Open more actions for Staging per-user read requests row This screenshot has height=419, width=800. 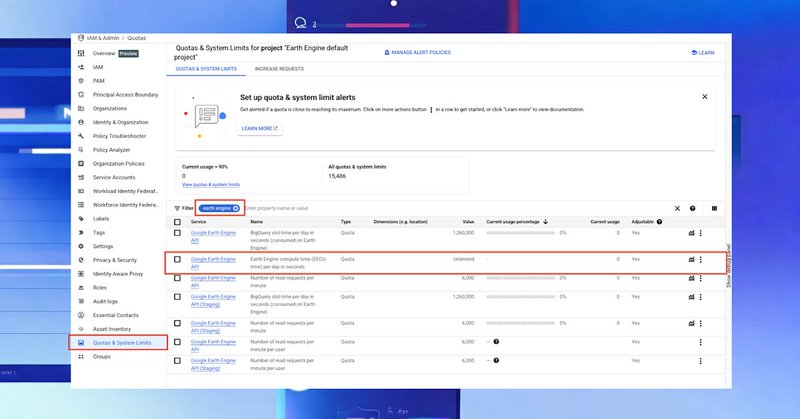[x=701, y=361]
